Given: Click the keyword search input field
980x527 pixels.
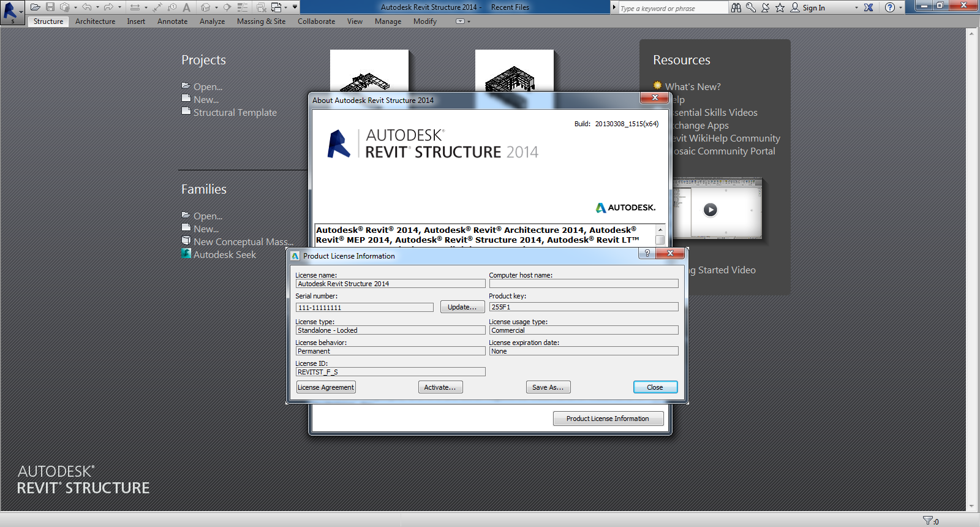Looking at the screenshot, I should point(673,8).
